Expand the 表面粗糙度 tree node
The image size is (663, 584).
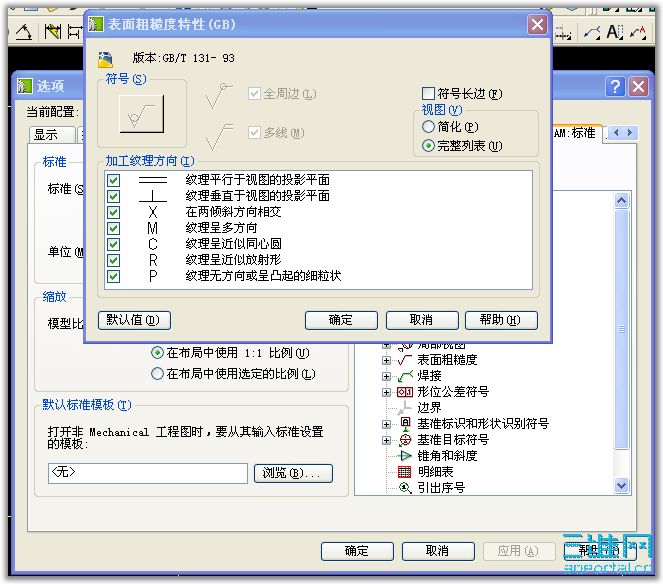click(386, 360)
